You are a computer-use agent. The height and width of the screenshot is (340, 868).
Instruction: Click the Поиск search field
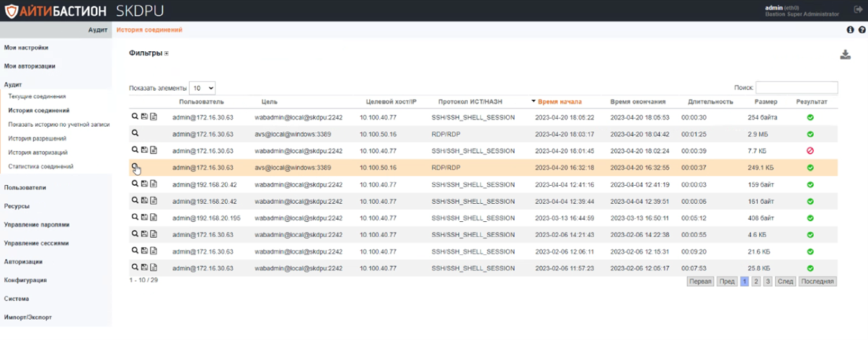[x=797, y=87]
